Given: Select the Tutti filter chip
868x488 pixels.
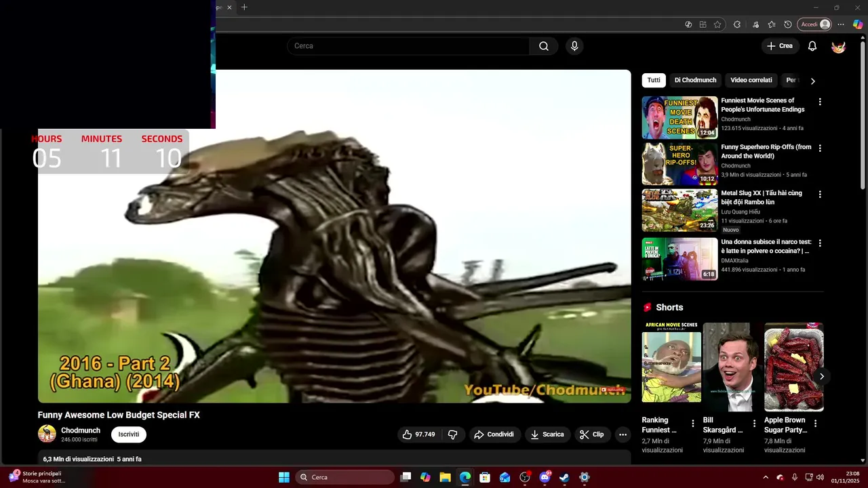Looking at the screenshot, I should click(x=654, y=80).
